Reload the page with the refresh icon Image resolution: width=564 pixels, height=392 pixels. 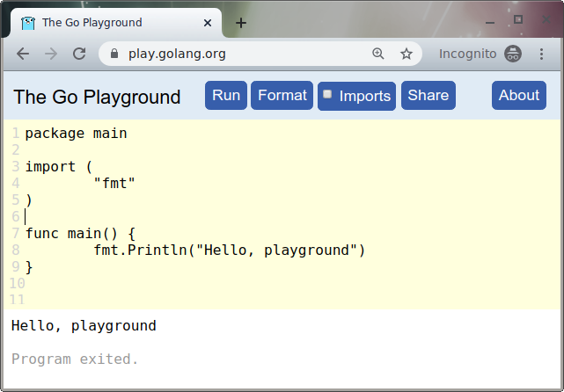pos(79,54)
